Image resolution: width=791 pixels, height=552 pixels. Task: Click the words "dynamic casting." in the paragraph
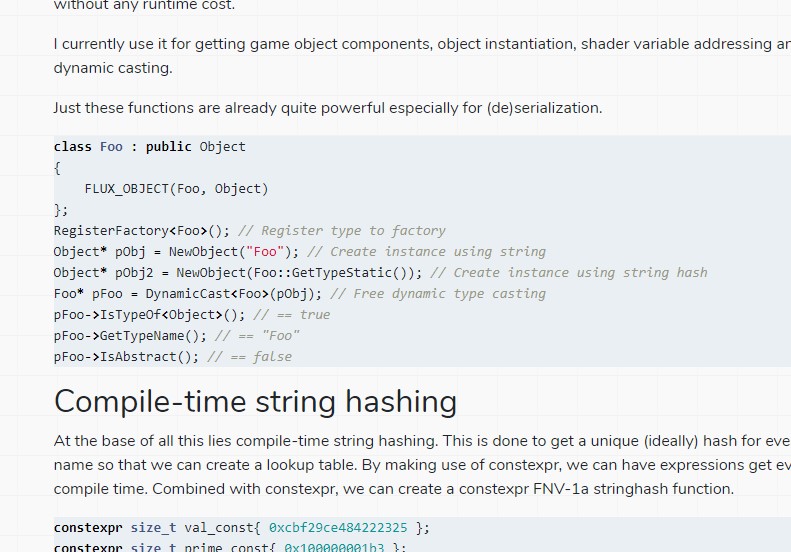point(113,68)
